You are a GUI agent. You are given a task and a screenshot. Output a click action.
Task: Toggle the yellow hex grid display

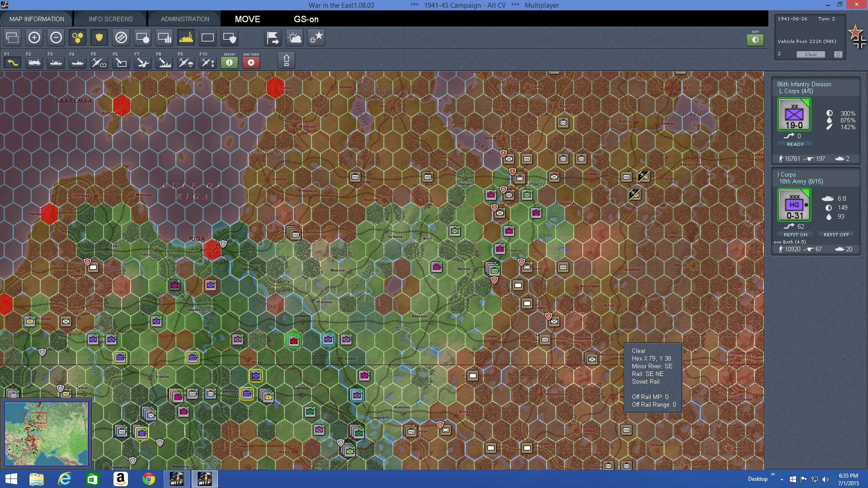coord(78,38)
